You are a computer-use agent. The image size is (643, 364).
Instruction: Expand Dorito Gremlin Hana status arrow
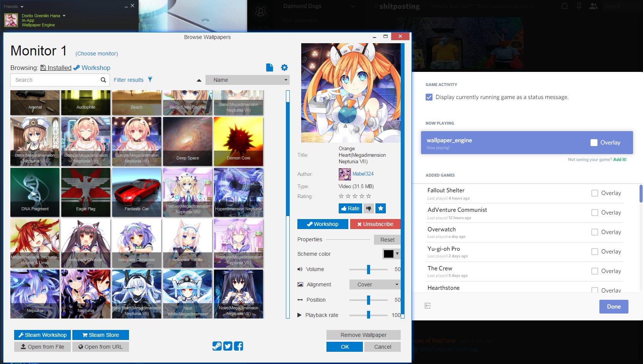coord(64,16)
